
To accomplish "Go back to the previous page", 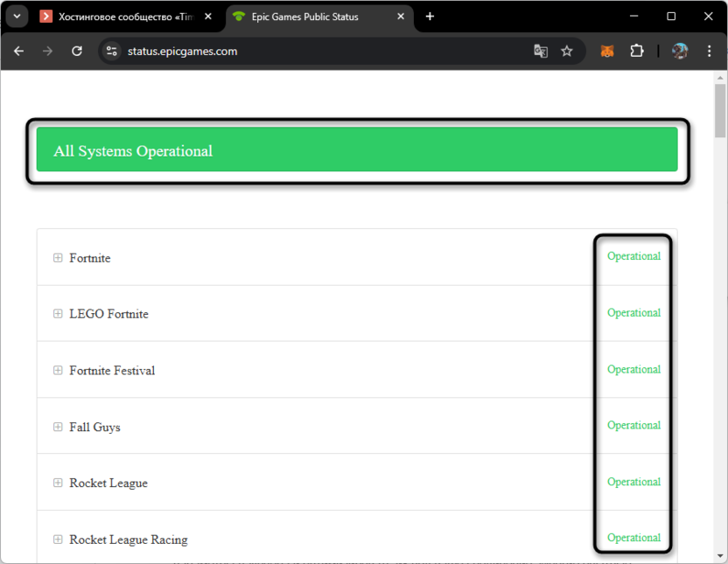I will [18, 51].
